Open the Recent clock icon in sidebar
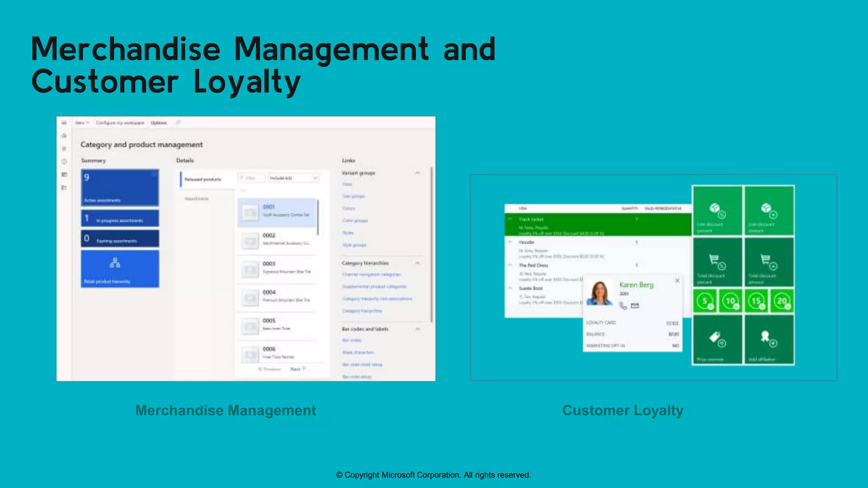 click(64, 161)
